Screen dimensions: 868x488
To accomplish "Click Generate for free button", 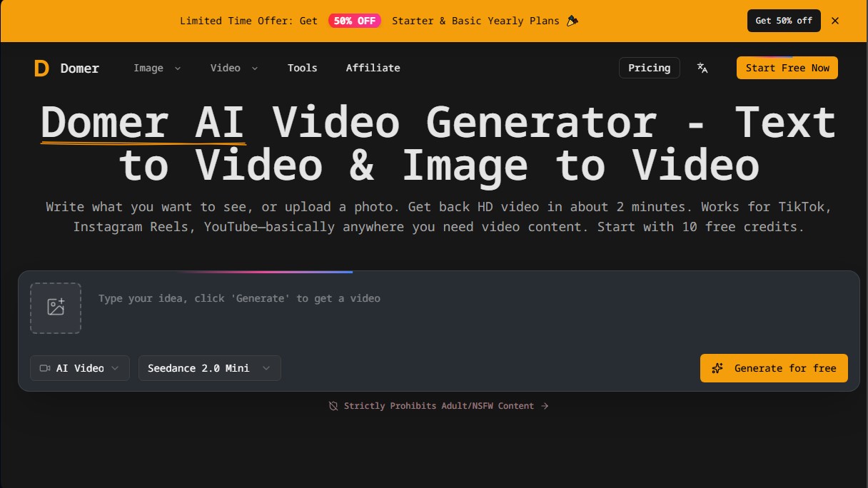I will coord(774,368).
